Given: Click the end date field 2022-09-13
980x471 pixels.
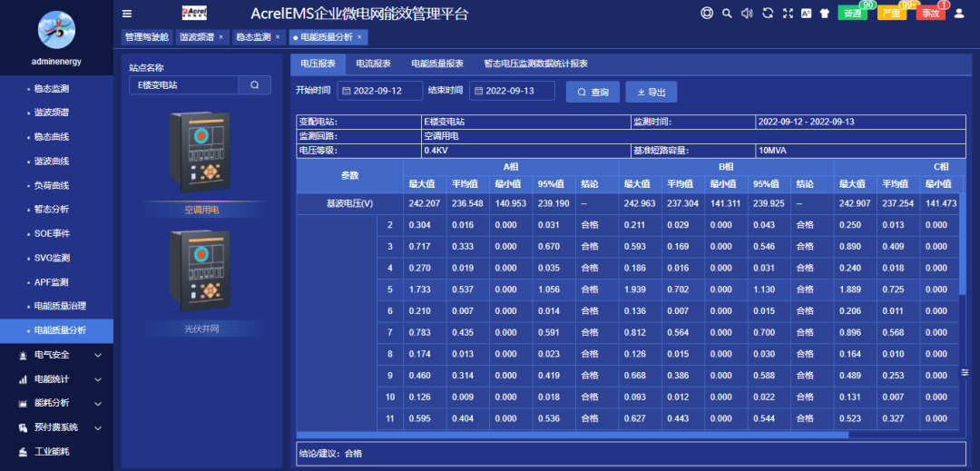Looking at the screenshot, I should (x=512, y=91).
